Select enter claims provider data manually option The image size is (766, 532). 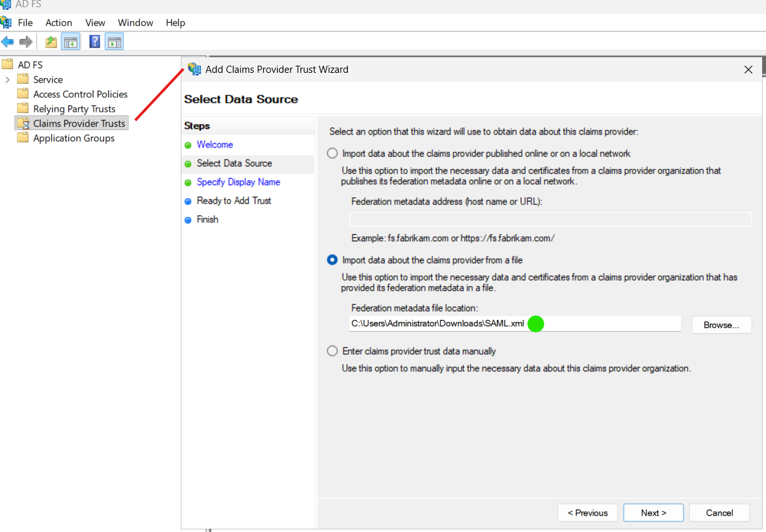tap(332, 351)
